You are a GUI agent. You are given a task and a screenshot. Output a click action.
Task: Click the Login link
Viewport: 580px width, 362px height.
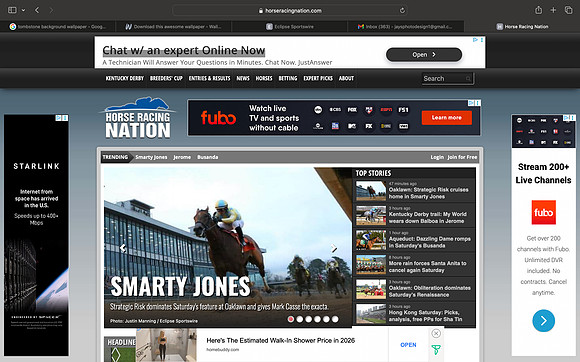437,157
